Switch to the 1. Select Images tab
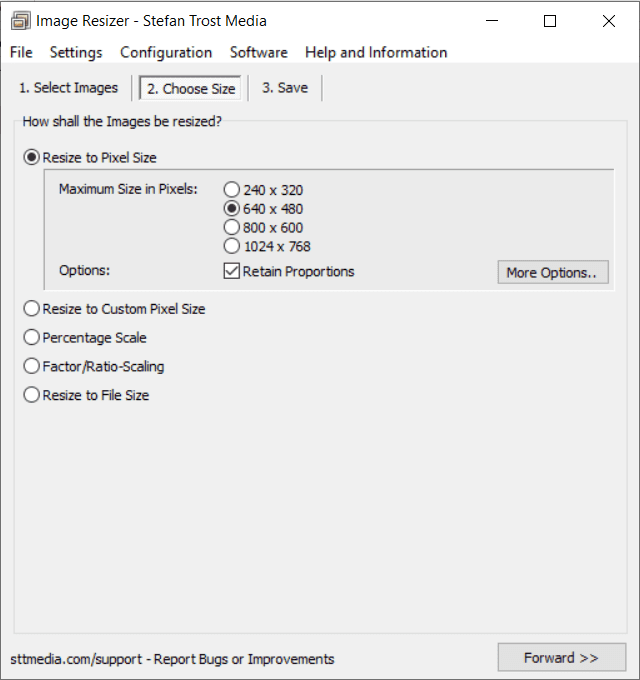 pos(69,88)
